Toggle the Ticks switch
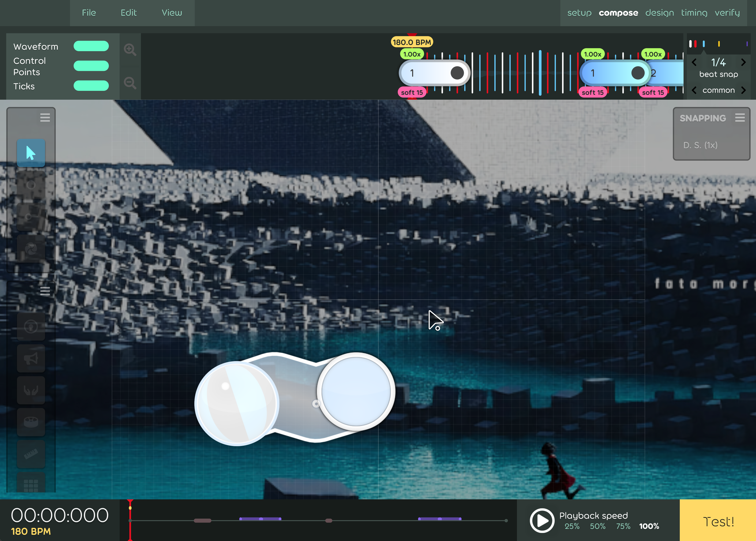This screenshot has height=541, width=756. coord(91,86)
